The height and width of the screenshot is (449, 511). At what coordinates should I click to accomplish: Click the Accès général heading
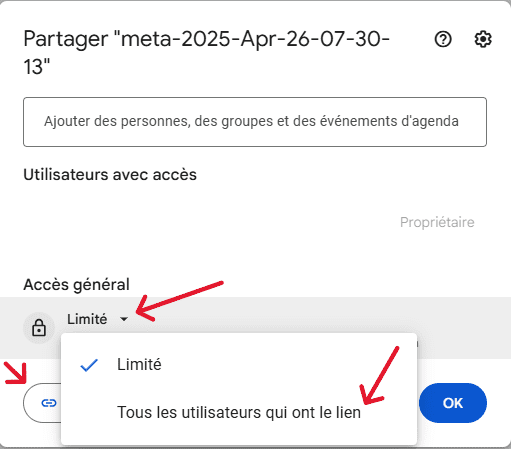click(76, 285)
